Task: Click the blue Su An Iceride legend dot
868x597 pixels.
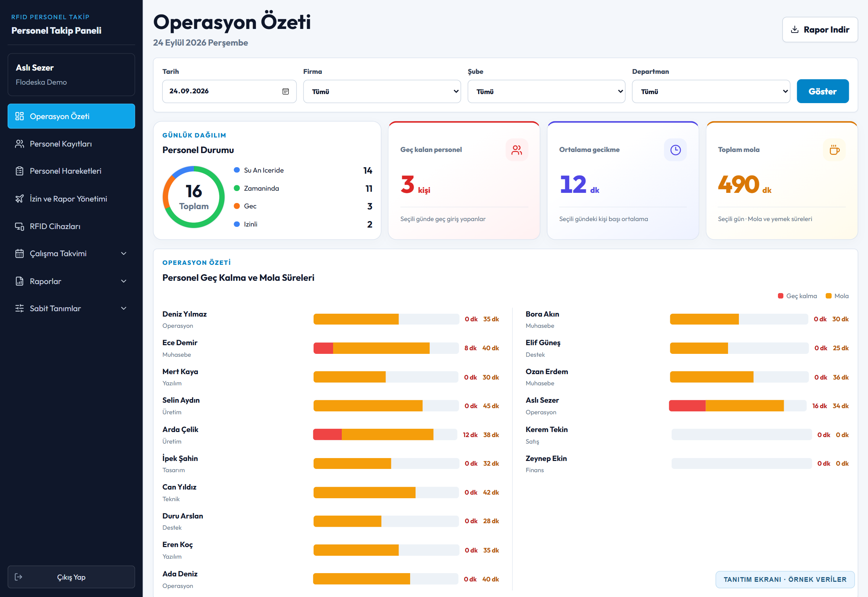Action: pyautogui.click(x=237, y=170)
